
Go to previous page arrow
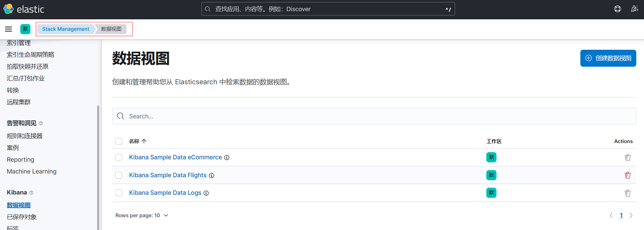(611, 216)
